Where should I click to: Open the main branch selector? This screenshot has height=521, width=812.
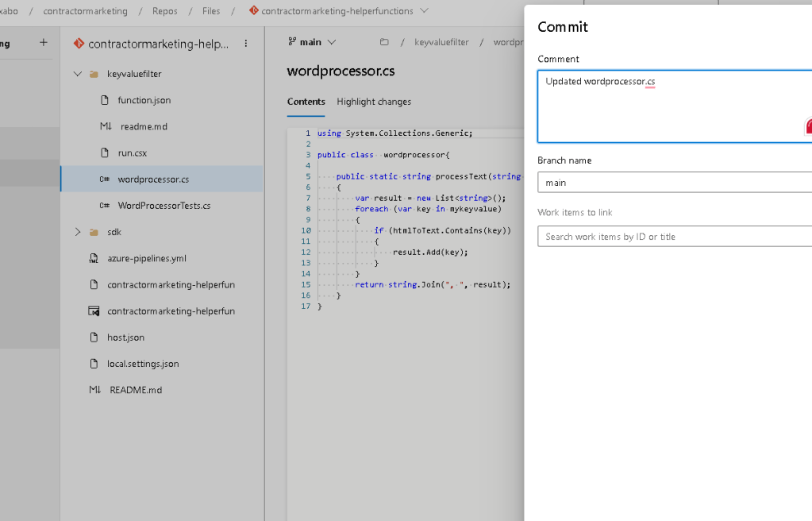tap(312, 42)
